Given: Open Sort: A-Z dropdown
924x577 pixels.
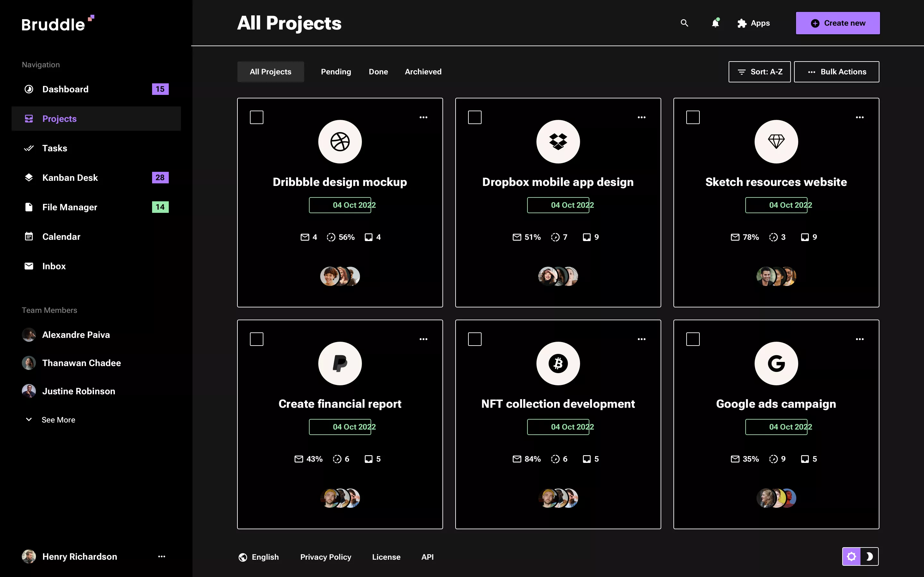Looking at the screenshot, I should click(759, 71).
